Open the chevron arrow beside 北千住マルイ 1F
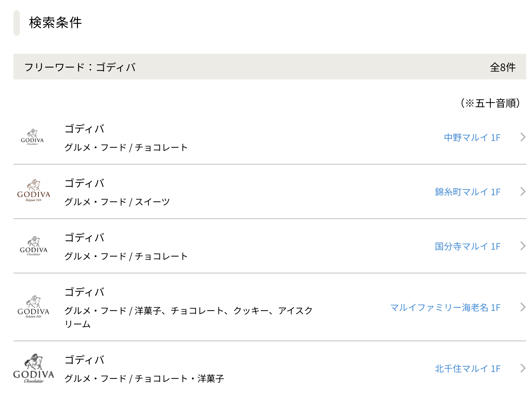This screenshot has width=532, height=395. (x=523, y=368)
